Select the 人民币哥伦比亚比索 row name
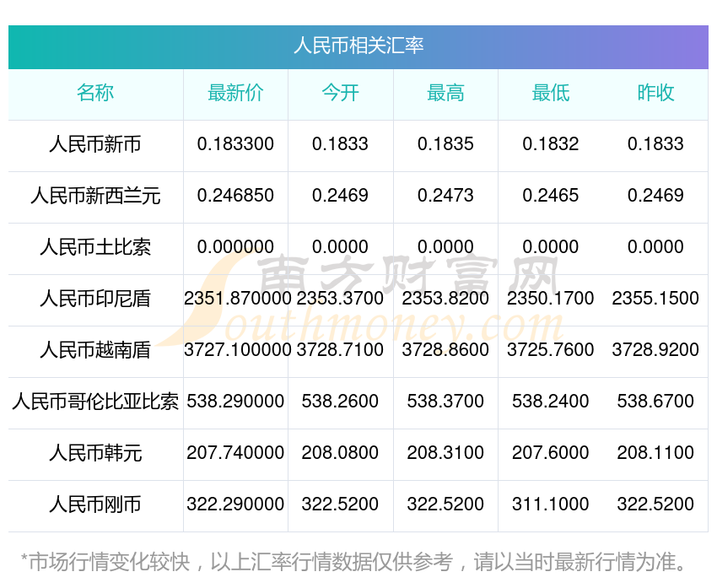The width and height of the screenshot is (717, 588). (95, 402)
